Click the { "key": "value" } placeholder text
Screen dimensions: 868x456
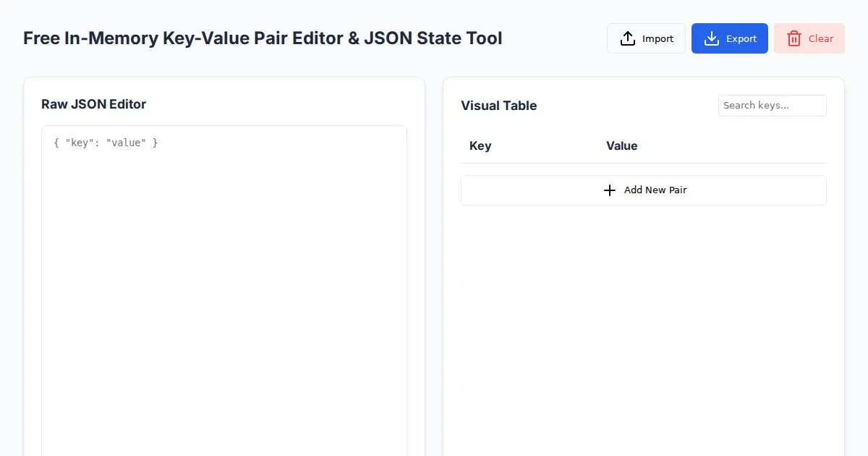coord(106,143)
